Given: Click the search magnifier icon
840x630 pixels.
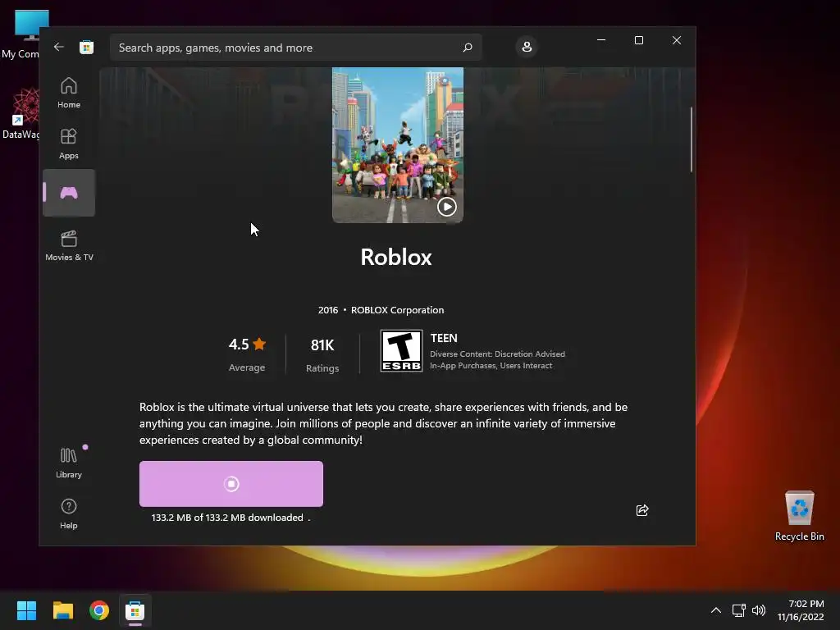Looking at the screenshot, I should [x=467, y=47].
